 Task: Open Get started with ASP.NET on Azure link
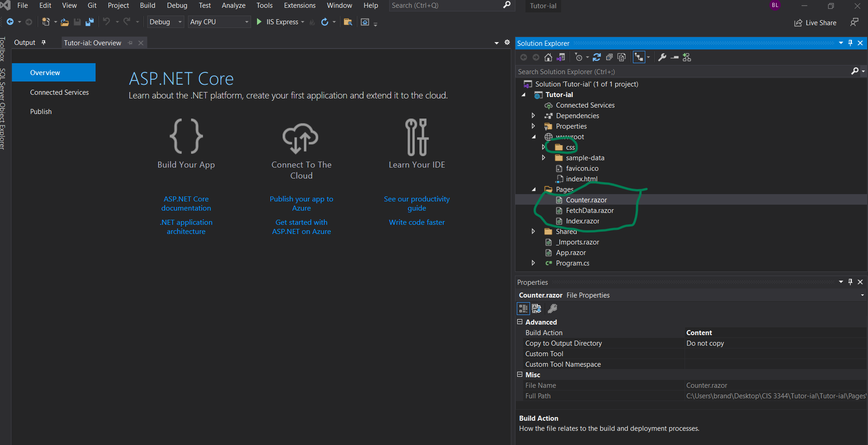click(301, 227)
